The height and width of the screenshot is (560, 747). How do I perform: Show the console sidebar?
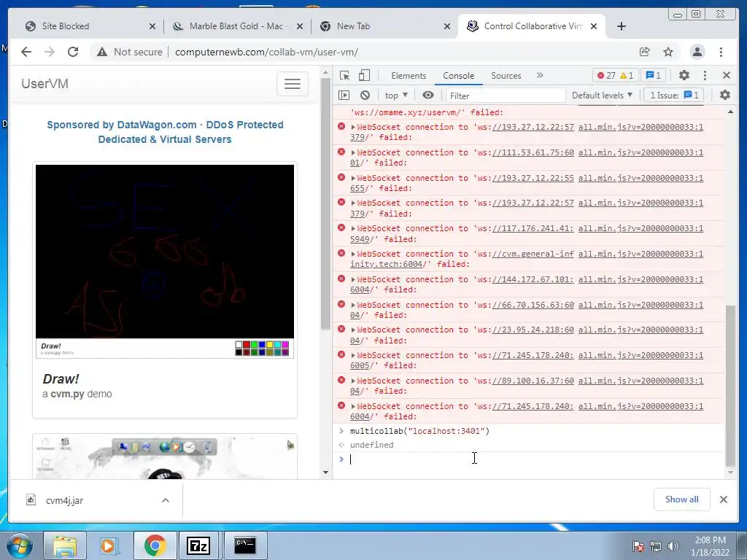pyautogui.click(x=344, y=96)
